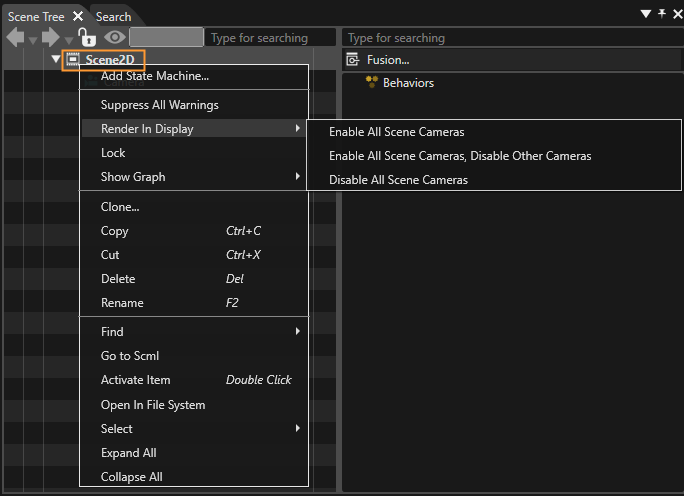
Task: Open the forward arrow history dropdown
Action: click(68, 41)
